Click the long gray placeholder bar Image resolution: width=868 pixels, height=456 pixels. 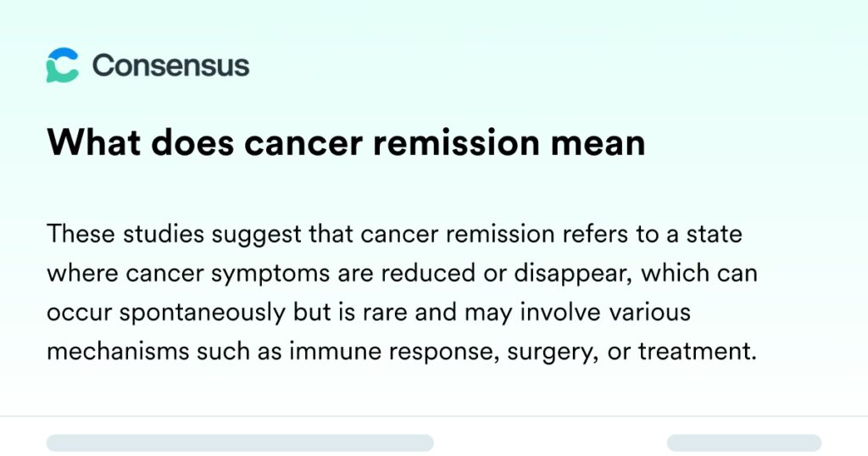pos(240,442)
